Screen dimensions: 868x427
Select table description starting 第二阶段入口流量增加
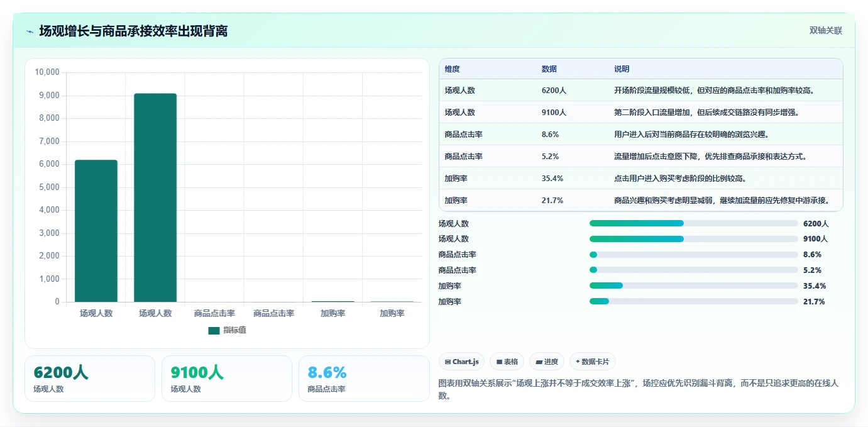click(706, 113)
